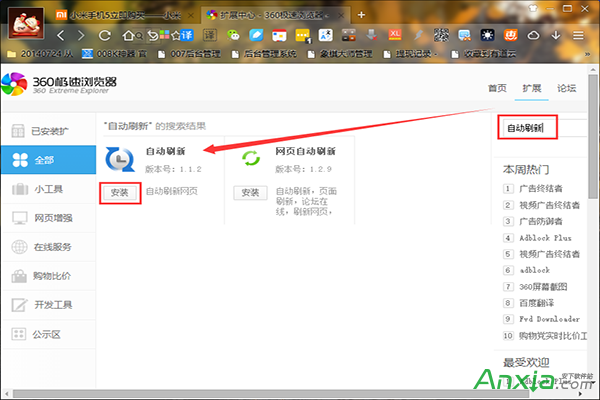600x400 pixels.
Task: Close the 小米手机5 tab
Action: 190,15
